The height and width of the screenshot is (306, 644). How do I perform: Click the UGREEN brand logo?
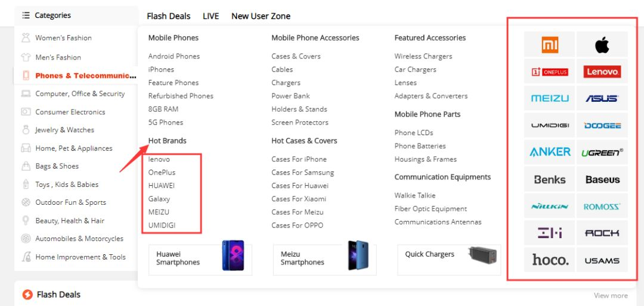click(x=602, y=152)
